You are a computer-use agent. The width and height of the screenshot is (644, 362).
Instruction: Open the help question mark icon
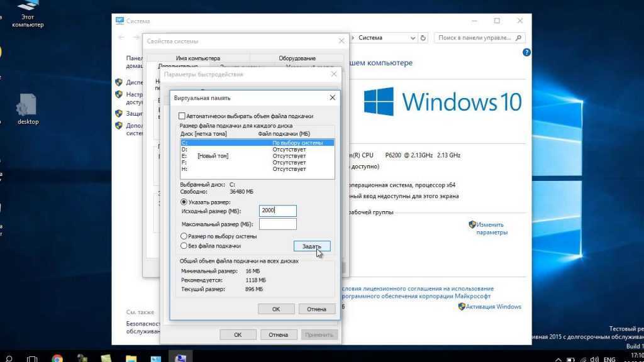(526, 53)
